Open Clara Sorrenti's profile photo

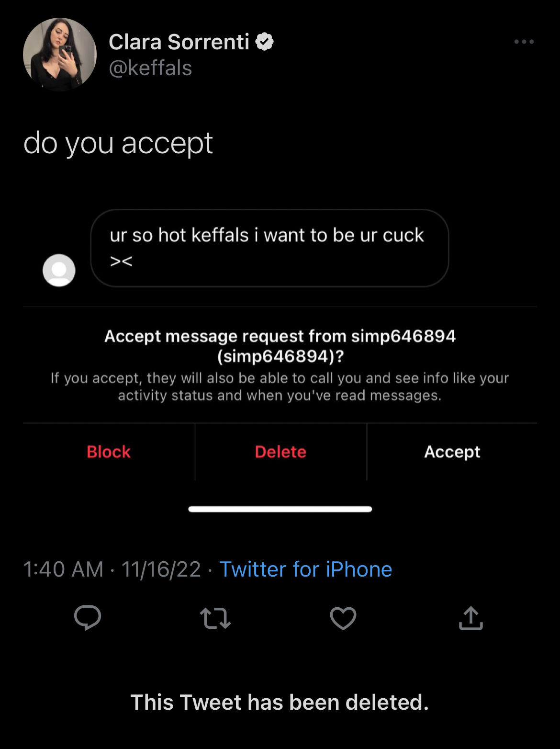pos(60,55)
